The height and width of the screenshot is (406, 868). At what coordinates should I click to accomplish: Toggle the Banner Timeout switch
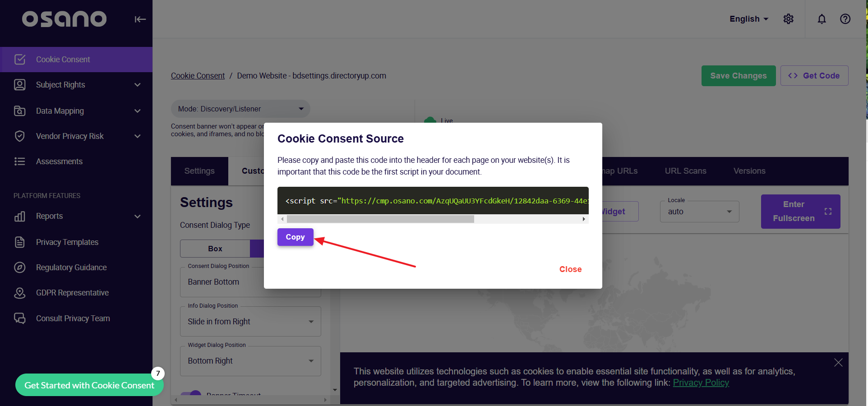pos(191,393)
